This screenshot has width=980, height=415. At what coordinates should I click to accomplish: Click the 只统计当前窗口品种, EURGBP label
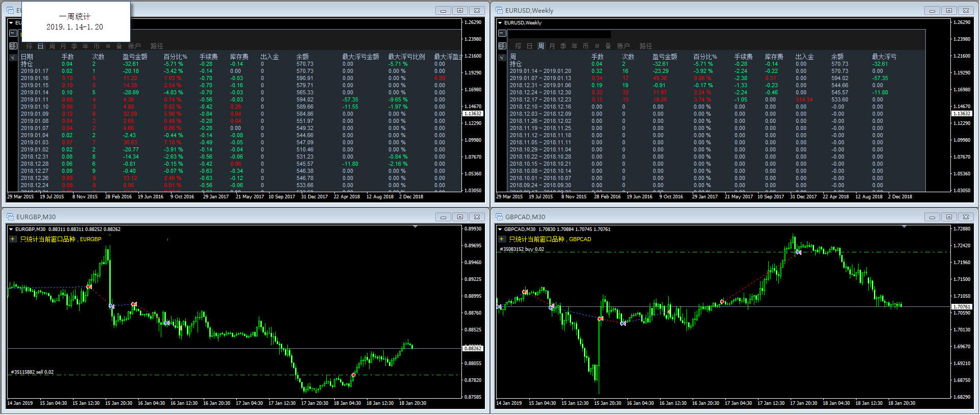61,239
